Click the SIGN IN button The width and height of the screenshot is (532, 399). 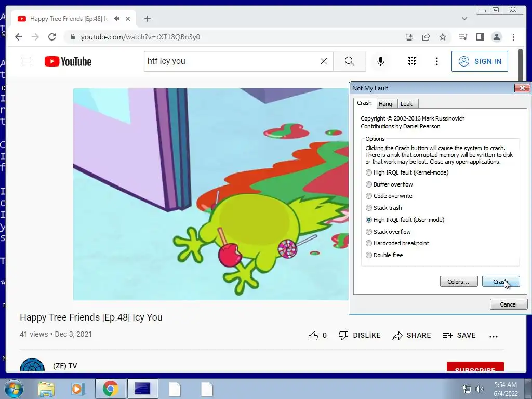(480, 61)
